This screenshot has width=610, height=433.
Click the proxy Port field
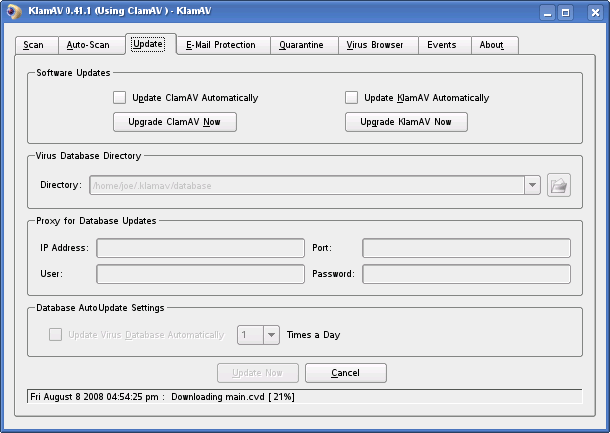466,248
